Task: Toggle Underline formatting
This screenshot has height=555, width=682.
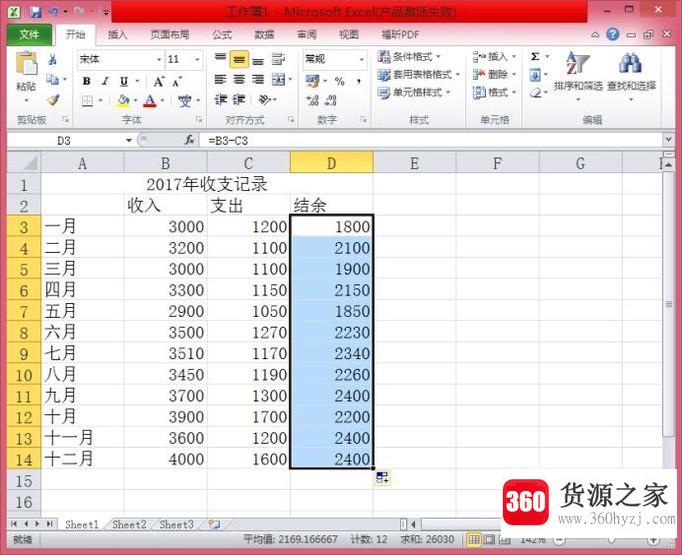Action: [x=124, y=81]
